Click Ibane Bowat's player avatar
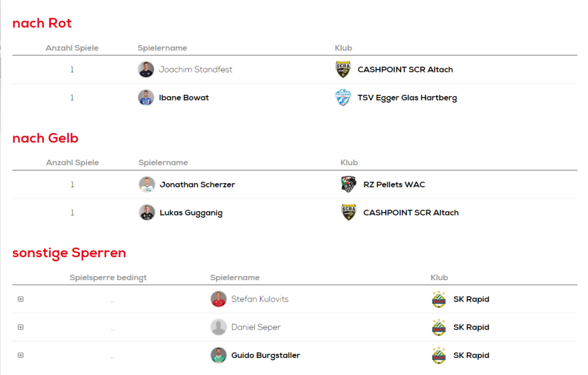588x375 pixels. tap(146, 98)
